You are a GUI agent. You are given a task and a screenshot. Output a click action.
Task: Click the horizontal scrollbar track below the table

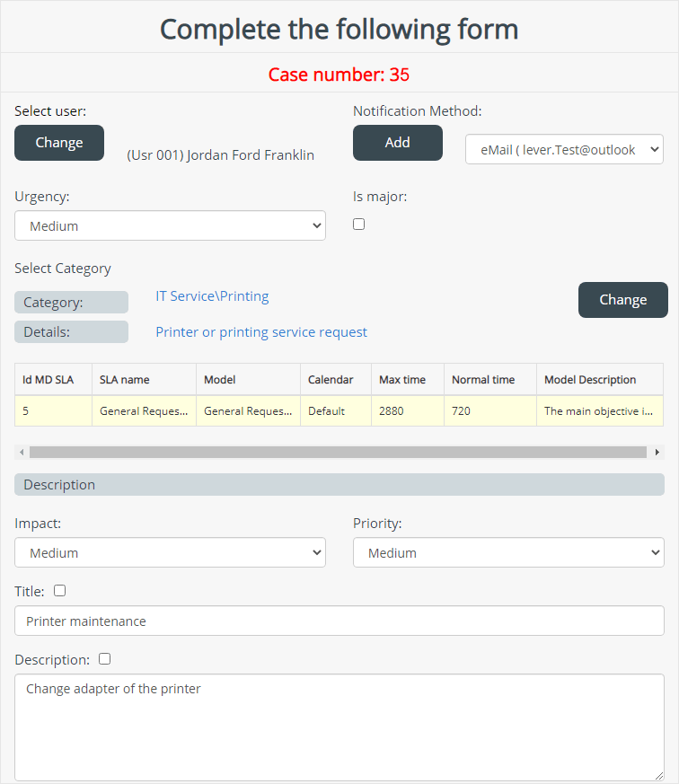pyautogui.click(x=338, y=452)
